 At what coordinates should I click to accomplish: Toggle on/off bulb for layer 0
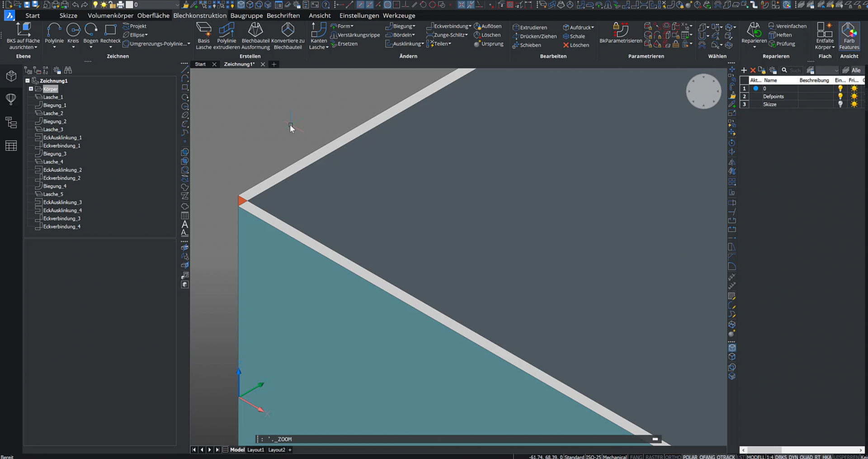tap(840, 89)
